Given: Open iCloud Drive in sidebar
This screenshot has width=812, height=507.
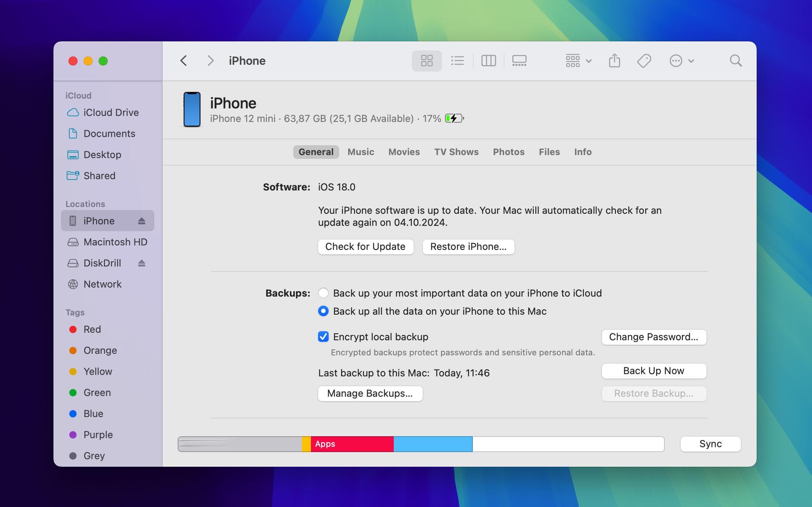Looking at the screenshot, I should [108, 113].
